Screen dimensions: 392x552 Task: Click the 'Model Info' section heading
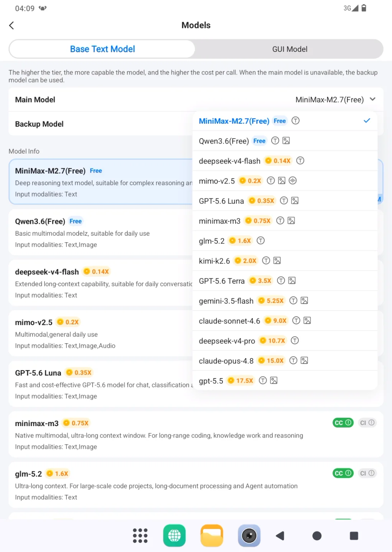(x=24, y=151)
